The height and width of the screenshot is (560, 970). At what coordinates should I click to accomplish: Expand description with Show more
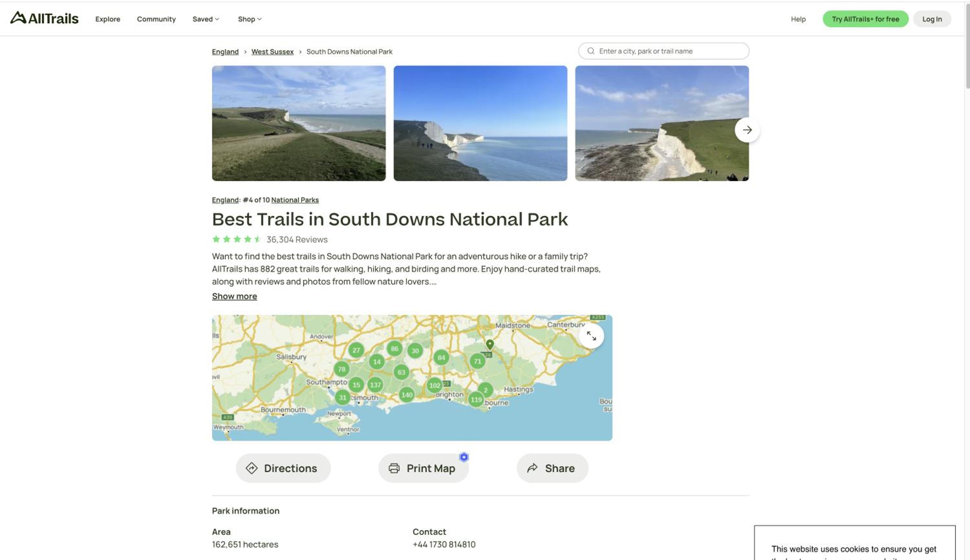pos(234,296)
